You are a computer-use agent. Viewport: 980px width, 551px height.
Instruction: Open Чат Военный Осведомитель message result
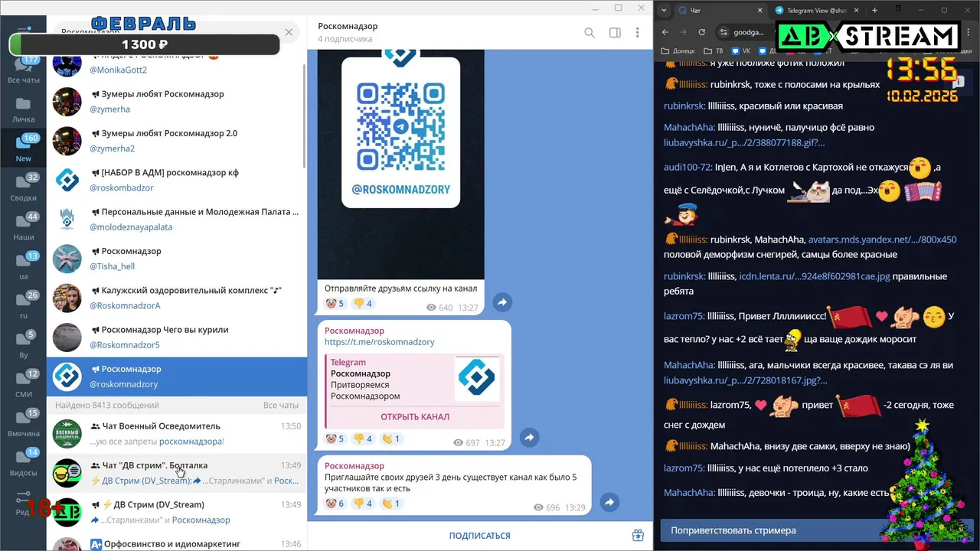(176, 434)
